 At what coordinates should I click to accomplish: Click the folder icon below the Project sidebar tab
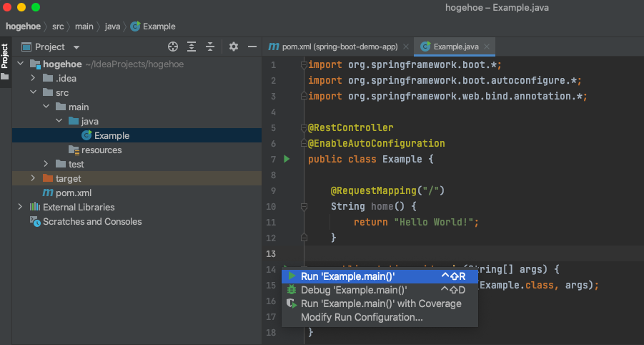coord(5,77)
